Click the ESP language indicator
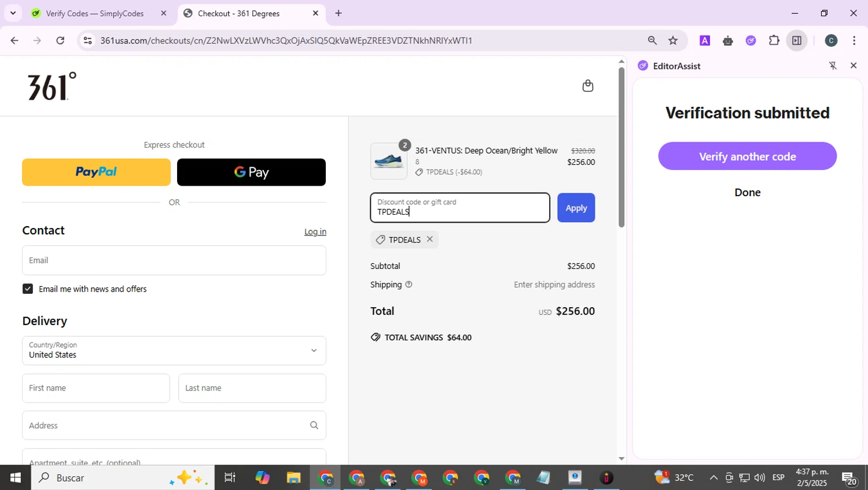Image resolution: width=868 pixels, height=490 pixels. tap(778, 477)
